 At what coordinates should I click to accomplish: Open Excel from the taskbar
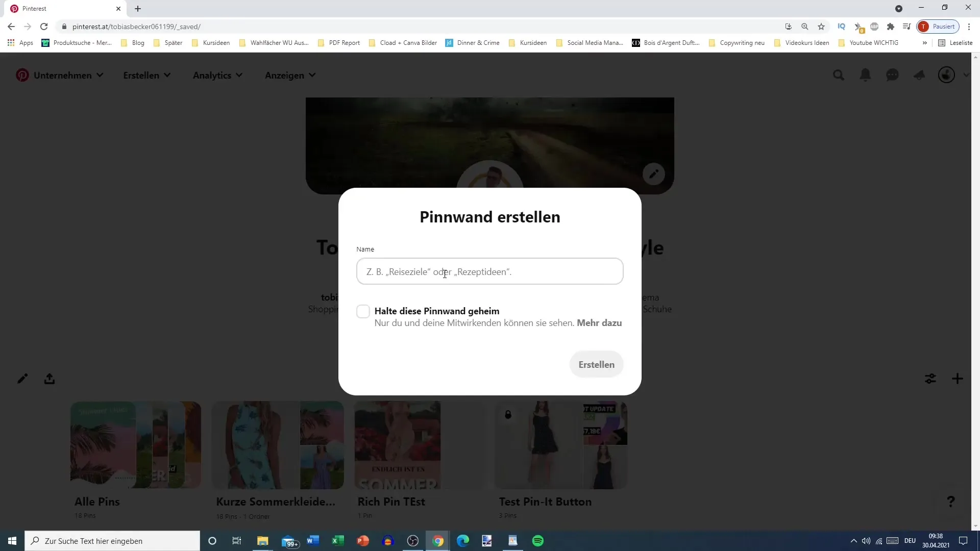(x=337, y=541)
